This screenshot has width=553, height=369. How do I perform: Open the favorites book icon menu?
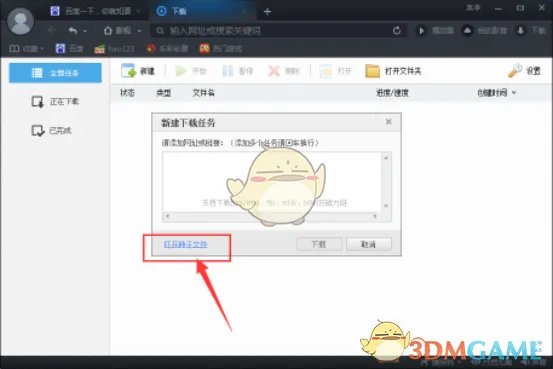coord(14,48)
